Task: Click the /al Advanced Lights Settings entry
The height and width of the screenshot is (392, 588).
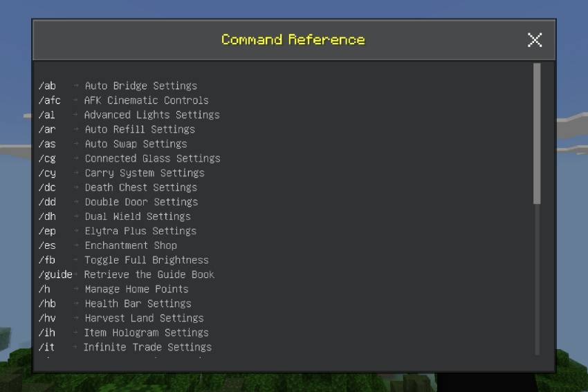Action: coord(129,115)
